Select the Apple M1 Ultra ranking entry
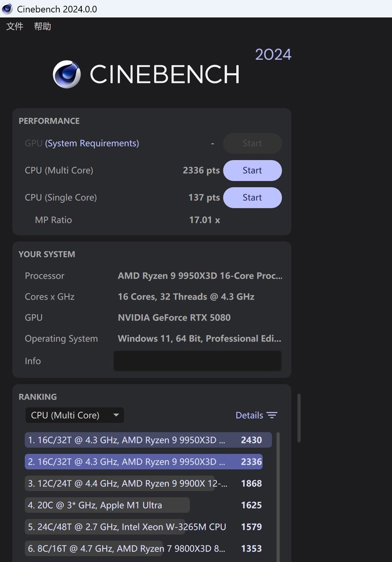This screenshot has height=562, width=392. click(x=107, y=505)
